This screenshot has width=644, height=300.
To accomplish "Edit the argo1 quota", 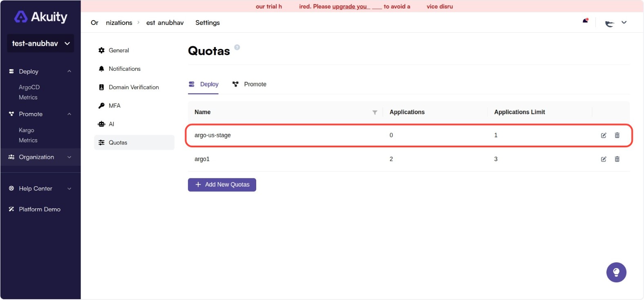I will click(604, 159).
